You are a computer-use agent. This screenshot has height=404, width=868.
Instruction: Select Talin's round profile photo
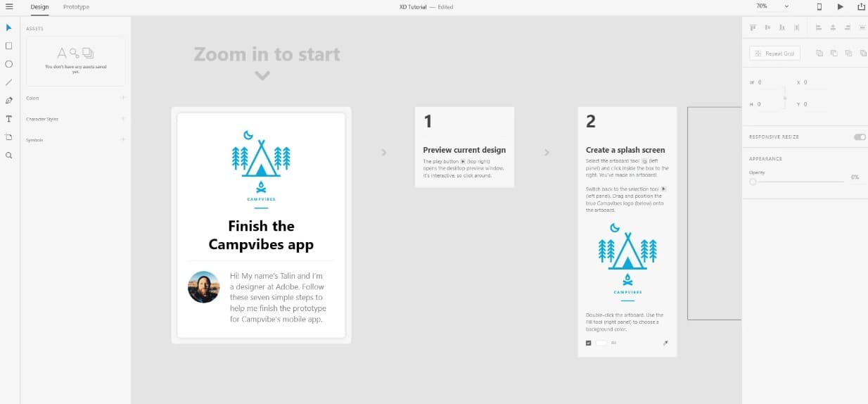[204, 287]
